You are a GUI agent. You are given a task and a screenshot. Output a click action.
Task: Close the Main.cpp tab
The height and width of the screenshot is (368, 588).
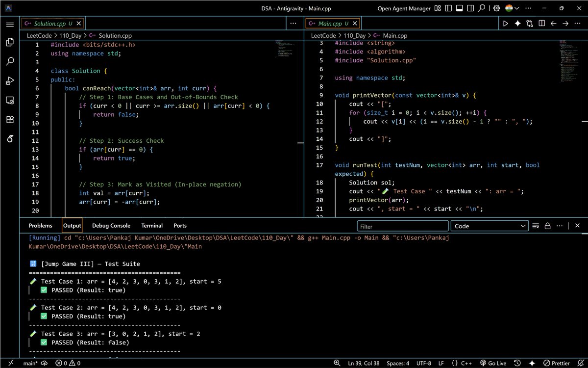tap(355, 24)
